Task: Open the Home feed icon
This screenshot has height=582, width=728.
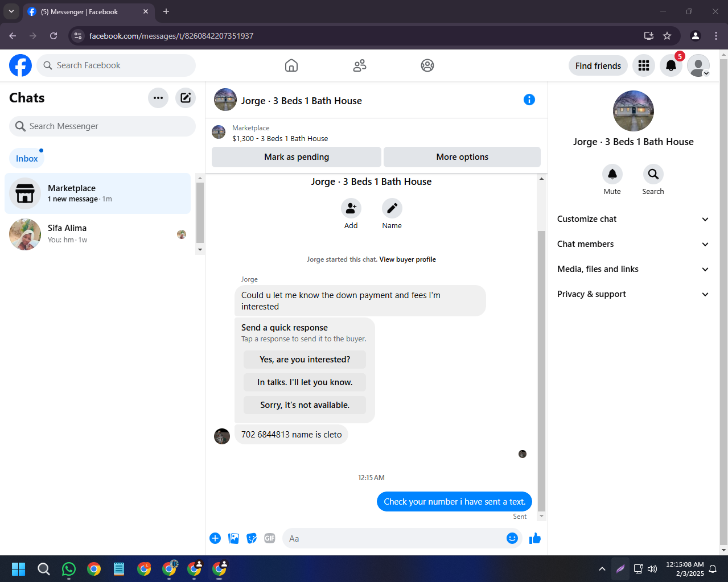Action: point(291,65)
